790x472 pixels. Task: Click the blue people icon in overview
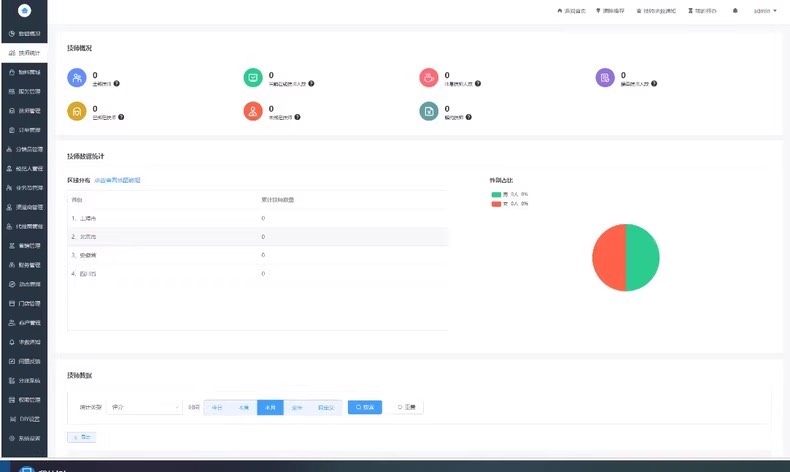(77, 78)
